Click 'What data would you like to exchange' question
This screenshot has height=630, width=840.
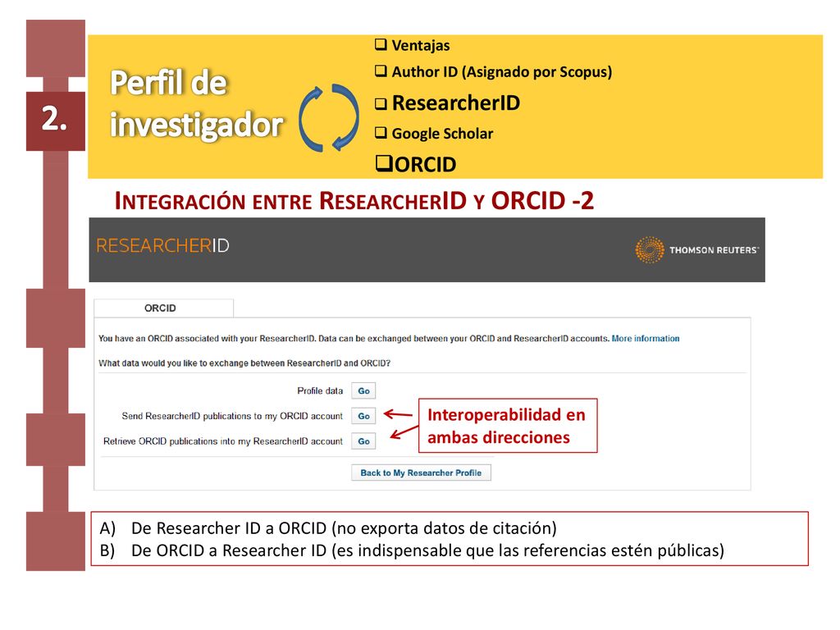[244, 363]
